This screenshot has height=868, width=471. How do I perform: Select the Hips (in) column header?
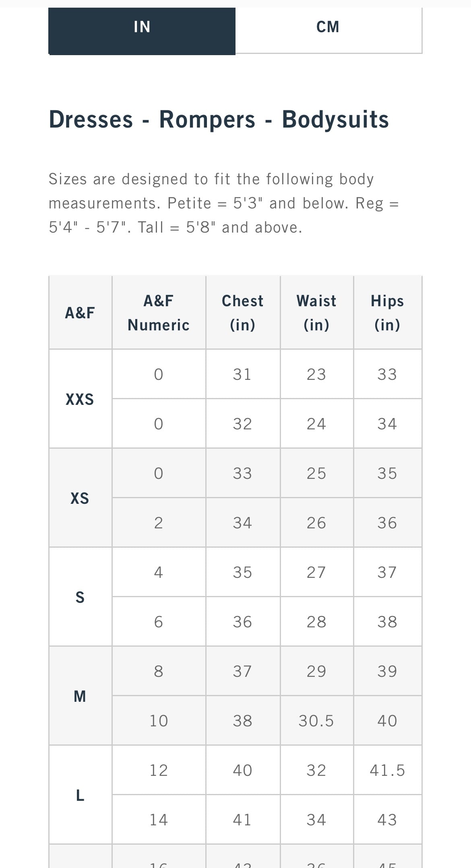click(x=387, y=313)
